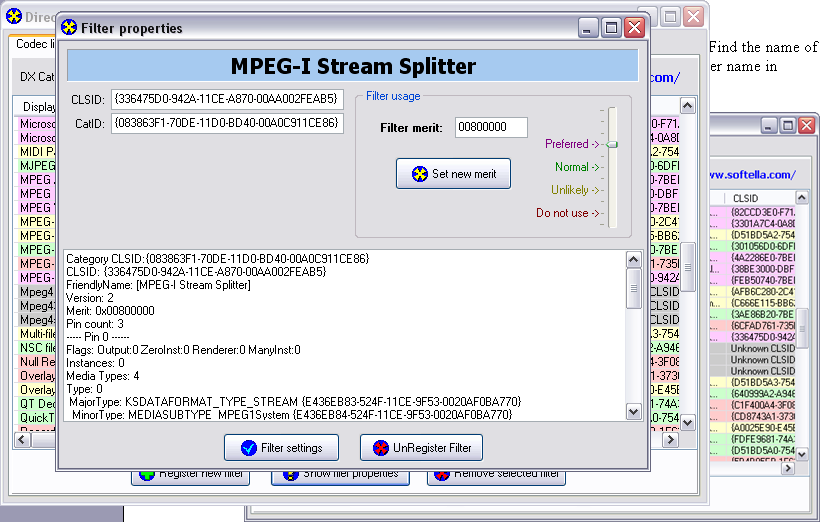
Task: Click the Set new merit button
Action: pos(453,174)
